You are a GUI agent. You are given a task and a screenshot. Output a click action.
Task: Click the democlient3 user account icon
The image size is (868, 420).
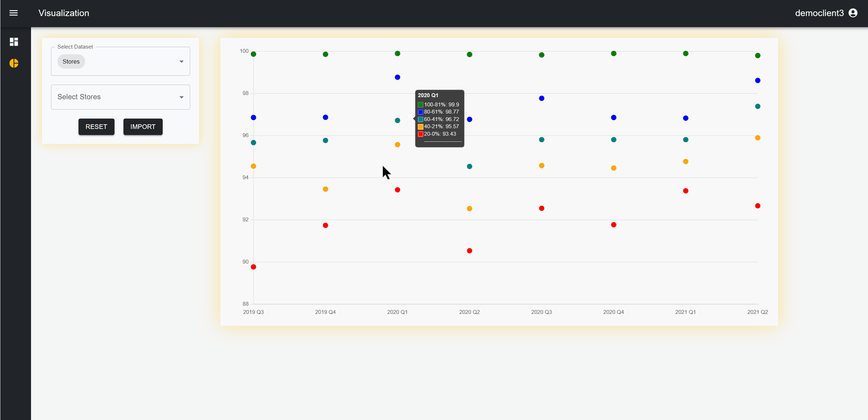point(853,13)
